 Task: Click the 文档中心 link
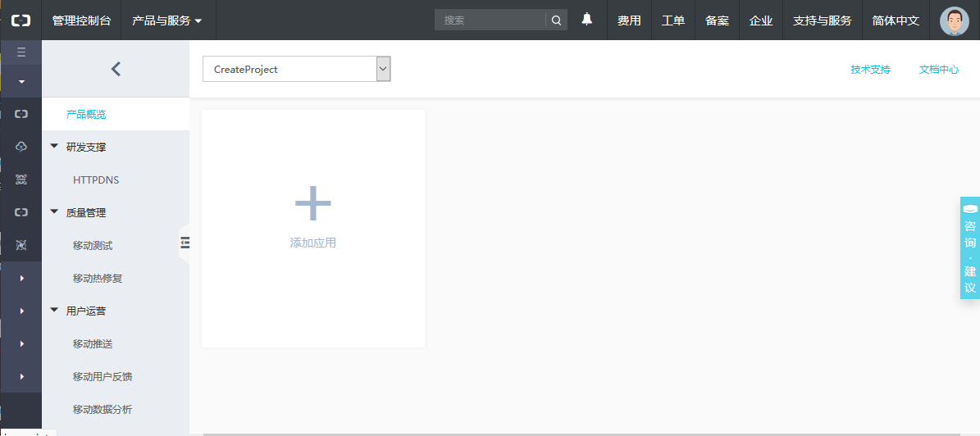[x=939, y=70]
